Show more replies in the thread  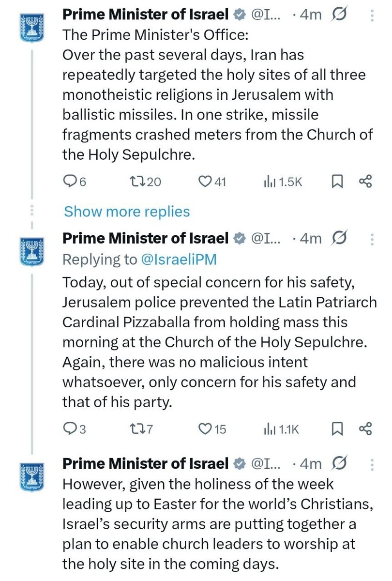coord(127,212)
